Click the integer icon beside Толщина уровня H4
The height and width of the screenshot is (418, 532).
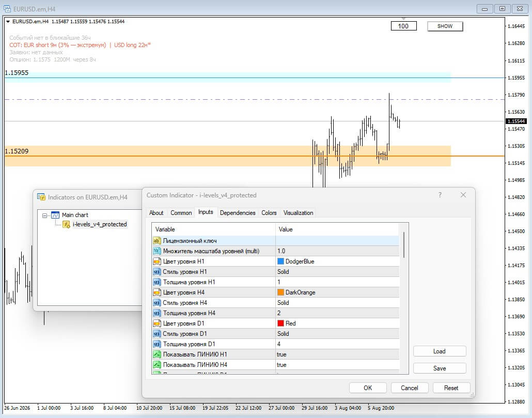157,313
